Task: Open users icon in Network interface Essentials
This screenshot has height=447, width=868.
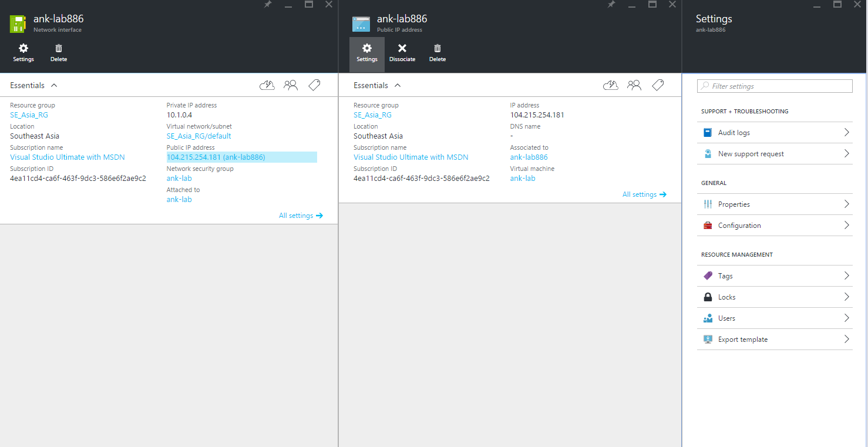Action: pyautogui.click(x=291, y=85)
